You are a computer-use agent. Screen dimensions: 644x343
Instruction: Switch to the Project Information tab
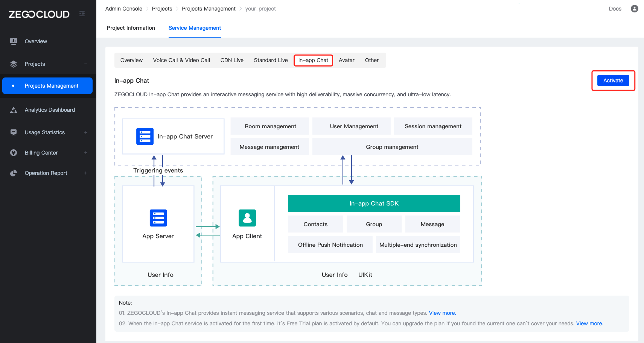(x=131, y=28)
